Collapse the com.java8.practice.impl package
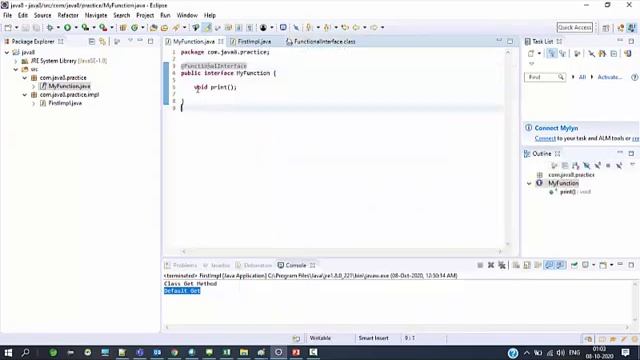Viewport: 640px width, 360px height. (x=24, y=95)
